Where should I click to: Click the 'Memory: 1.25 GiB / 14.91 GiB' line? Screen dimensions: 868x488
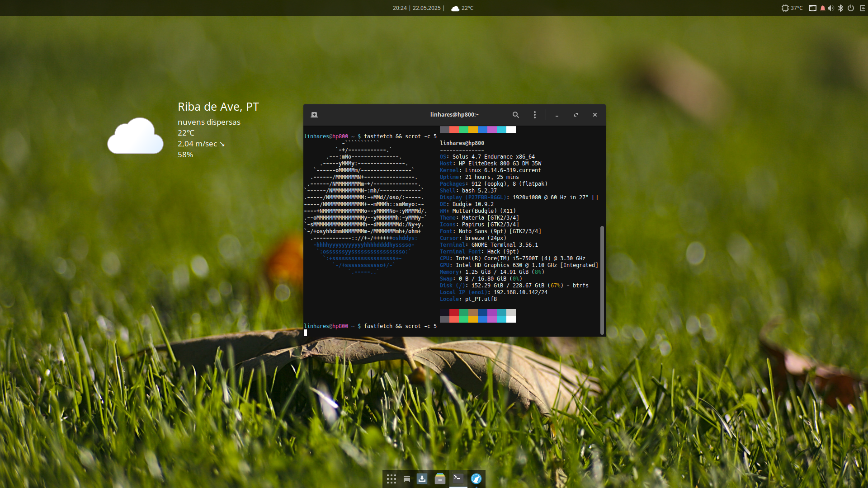pyautogui.click(x=492, y=272)
